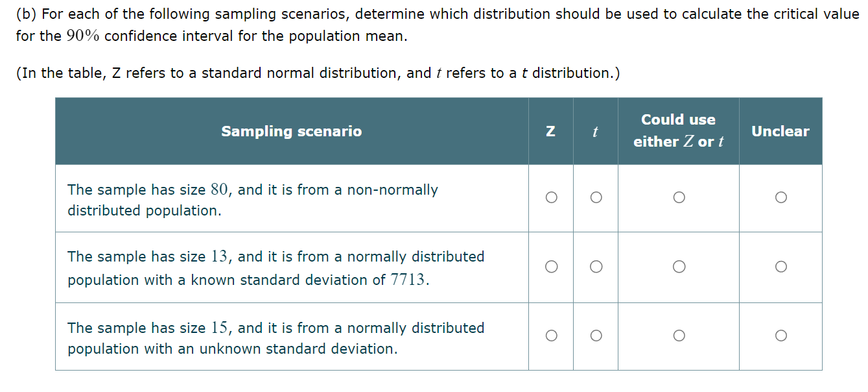Click the size 15 scenario description text
This screenshot has width=868, height=392.
276,337
